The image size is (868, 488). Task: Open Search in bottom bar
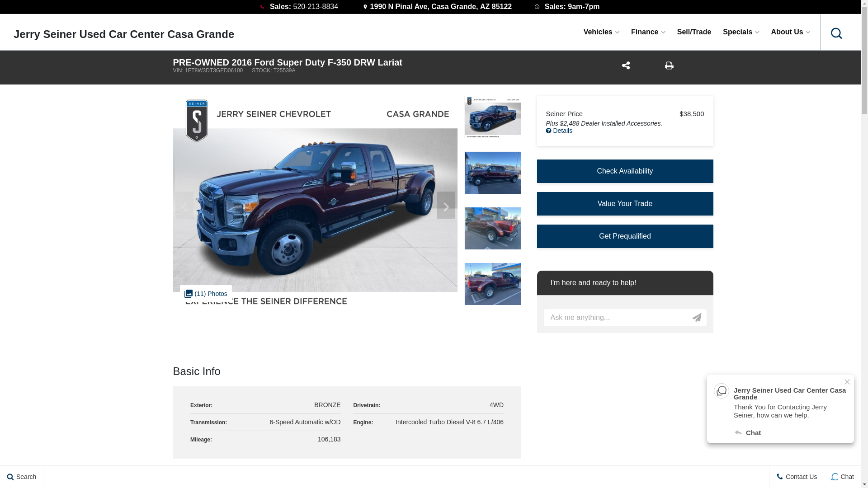point(22,477)
